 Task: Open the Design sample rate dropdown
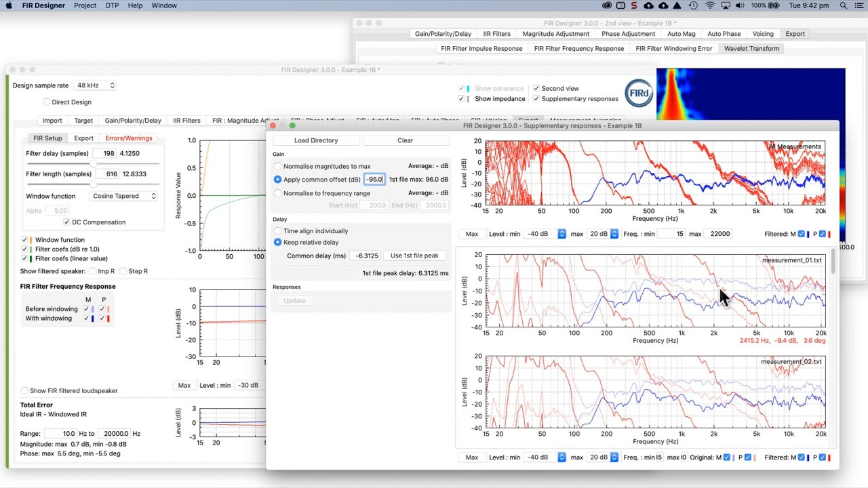click(x=95, y=85)
